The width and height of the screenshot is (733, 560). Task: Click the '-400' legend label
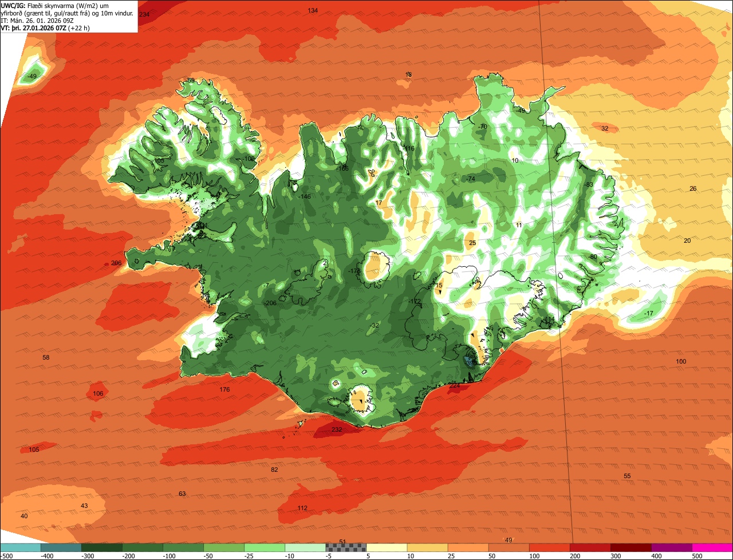(47, 556)
